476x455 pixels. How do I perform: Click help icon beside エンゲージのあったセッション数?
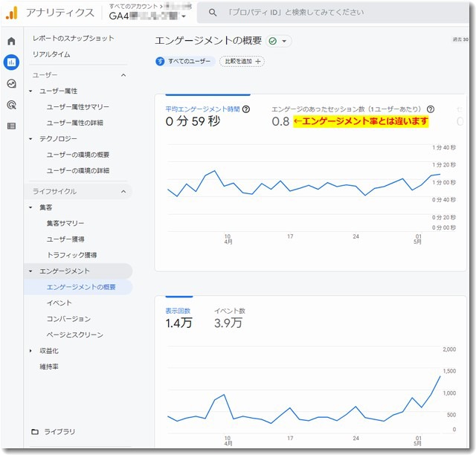[431, 109]
